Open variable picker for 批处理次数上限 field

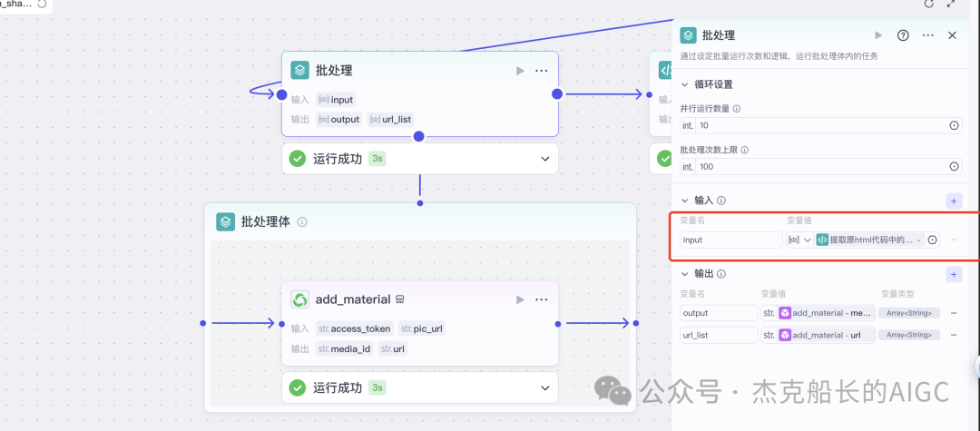[x=954, y=167]
